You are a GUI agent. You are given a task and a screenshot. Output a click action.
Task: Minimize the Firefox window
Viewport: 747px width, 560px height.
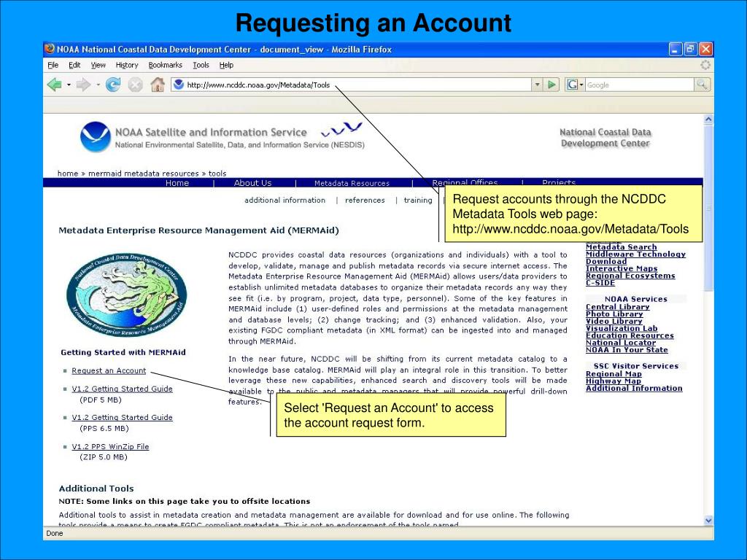tap(676, 49)
